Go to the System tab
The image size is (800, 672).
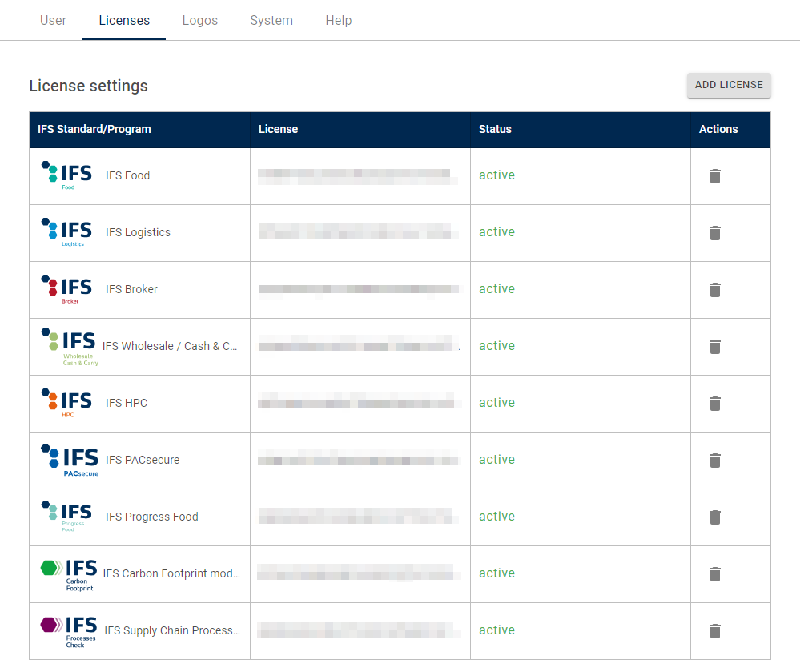coord(271,20)
